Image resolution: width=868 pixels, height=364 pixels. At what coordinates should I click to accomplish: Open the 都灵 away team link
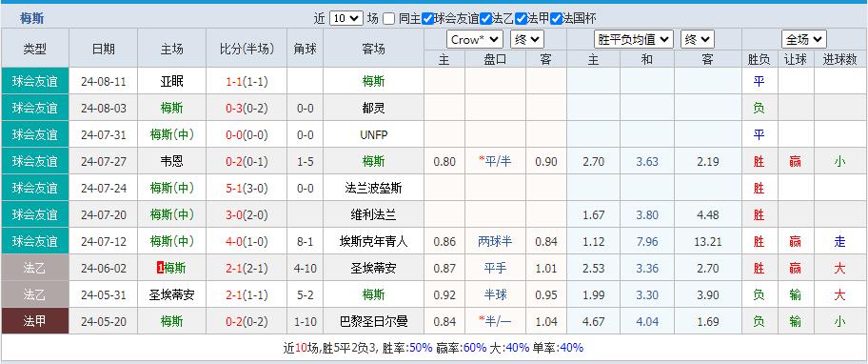tap(374, 108)
